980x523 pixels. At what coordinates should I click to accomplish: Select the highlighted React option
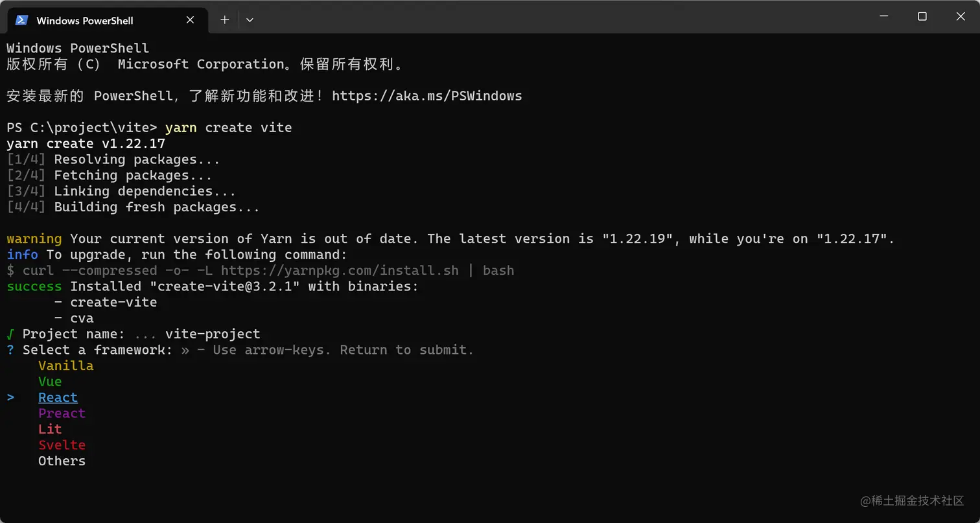coord(58,397)
